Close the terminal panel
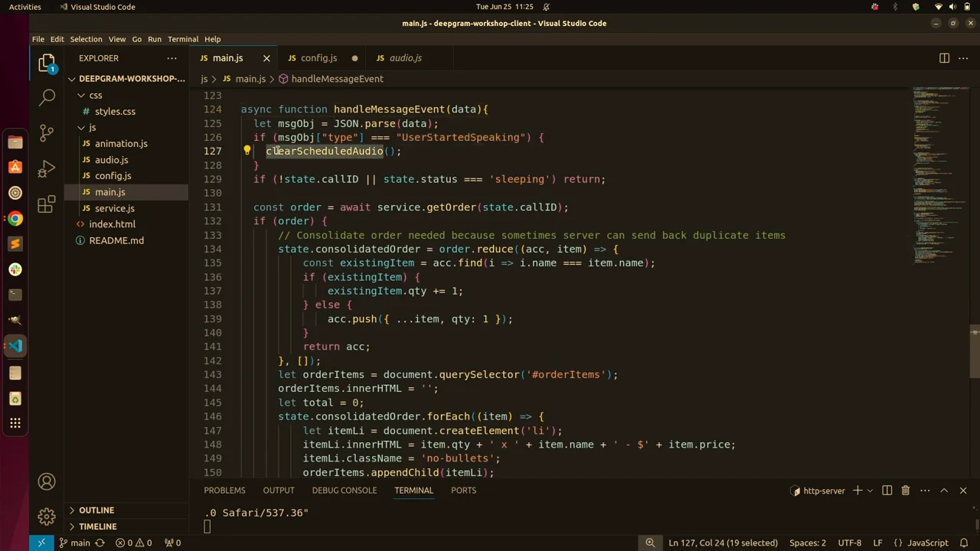The width and height of the screenshot is (980, 551). [963, 491]
